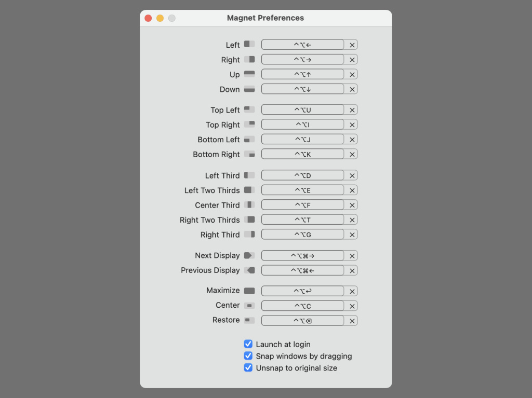Select the Left Third shortcut field

(x=302, y=175)
